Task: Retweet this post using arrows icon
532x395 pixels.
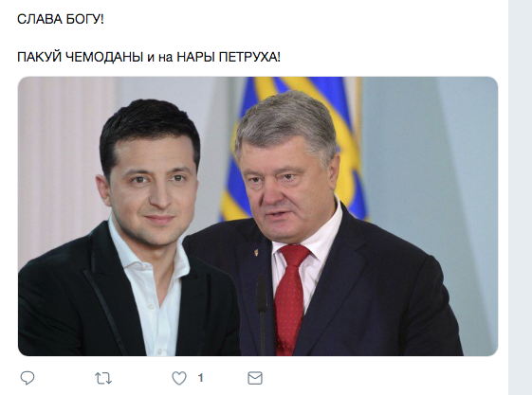Action: coord(103,378)
